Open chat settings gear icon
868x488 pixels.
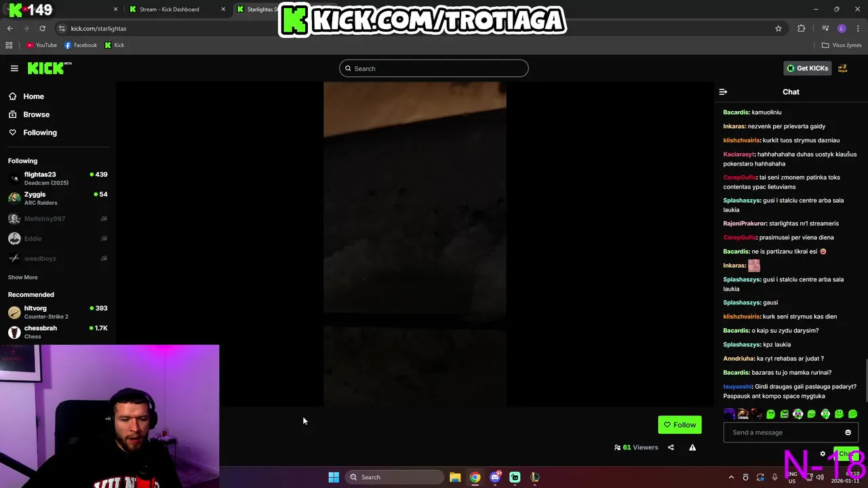pyautogui.click(x=823, y=454)
